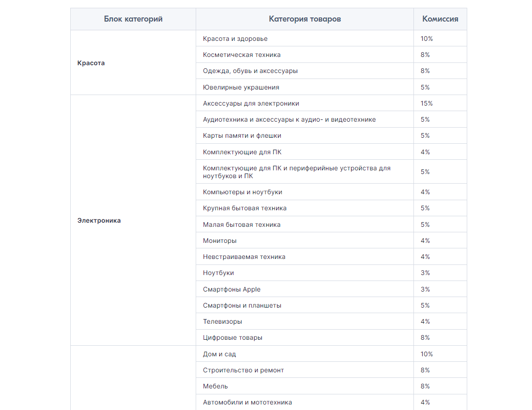This screenshot has width=532, height=410.
Task: Click the 'Блок категорий' column header
Action: [133, 19]
